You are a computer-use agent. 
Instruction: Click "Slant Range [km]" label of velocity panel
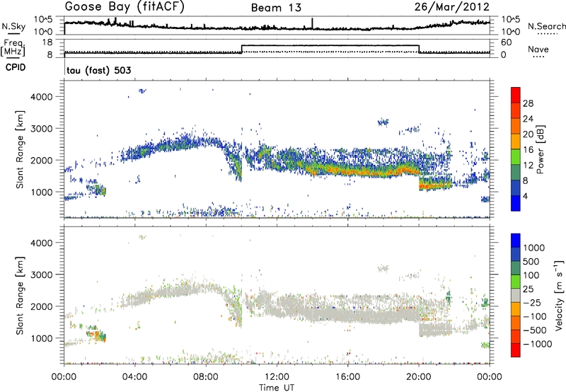coord(20,295)
